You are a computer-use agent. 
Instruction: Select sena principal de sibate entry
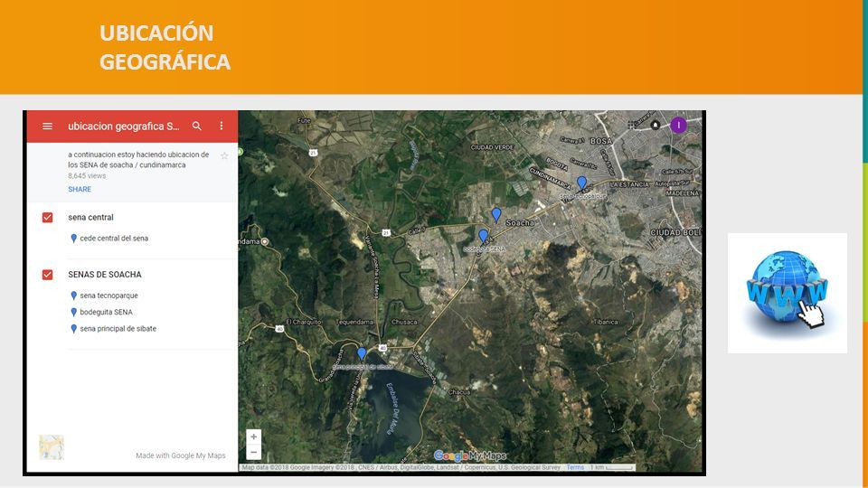[x=118, y=329]
